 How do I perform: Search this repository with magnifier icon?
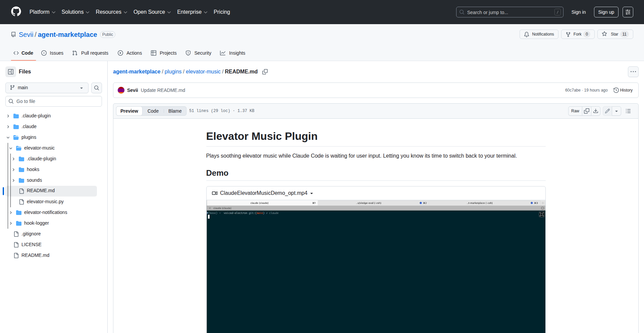click(x=97, y=88)
